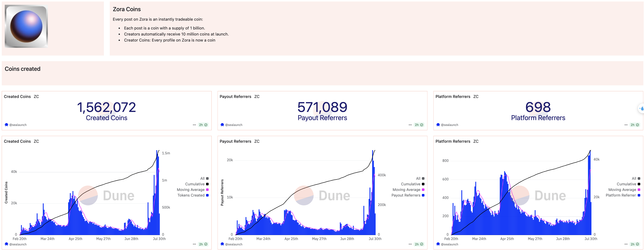Click the 2h refresh badge on Payout Referrers counter
This screenshot has height=251, width=644.
coord(419,125)
